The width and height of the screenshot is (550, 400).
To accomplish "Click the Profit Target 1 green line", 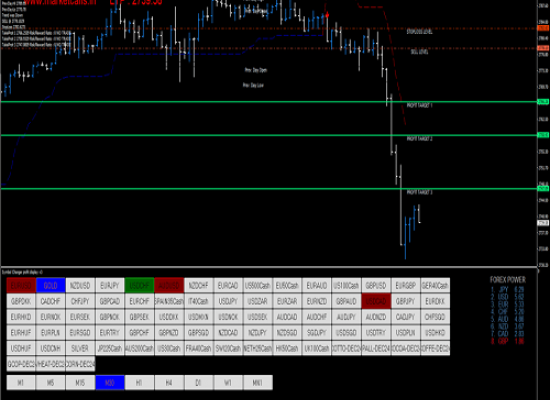I will (x=269, y=102).
